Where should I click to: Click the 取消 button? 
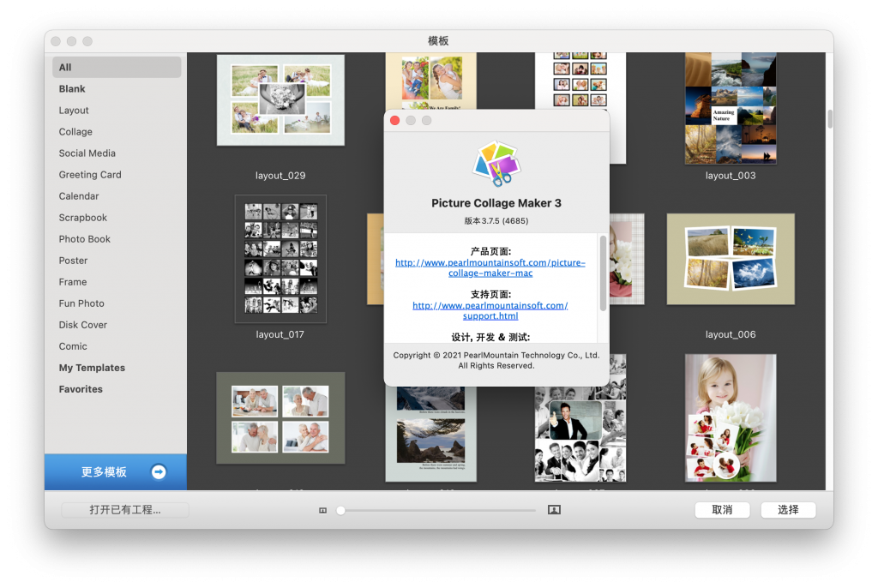(722, 510)
